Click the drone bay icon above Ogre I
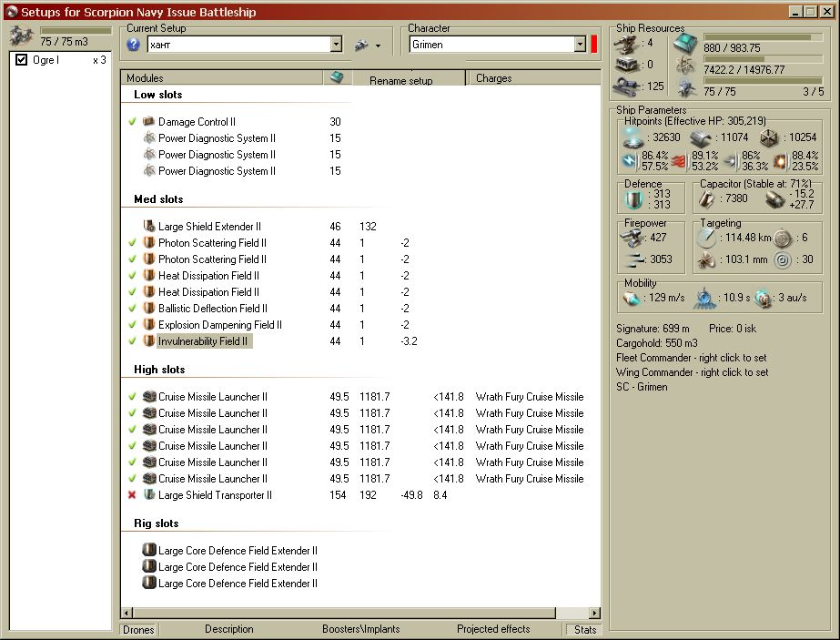Screen dimensions: 840x640 22,36
